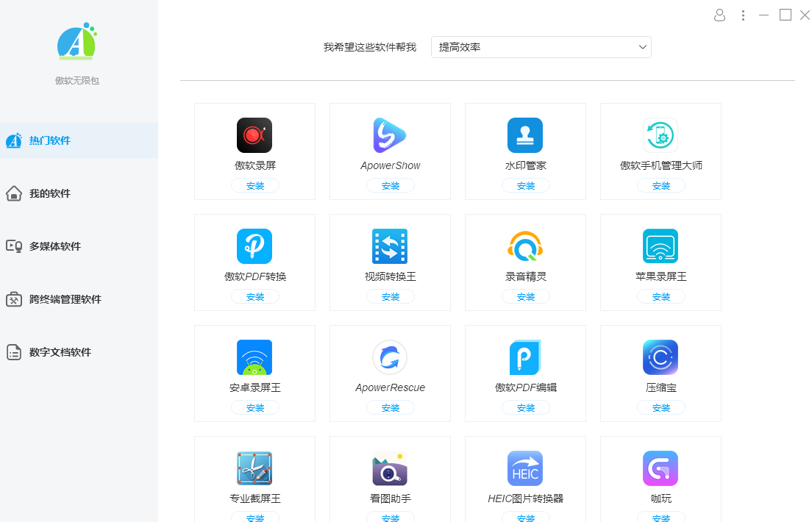The width and height of the screenshot is (812, 522).
Task: Select the ApowerShow app icon
Action: 390,135
